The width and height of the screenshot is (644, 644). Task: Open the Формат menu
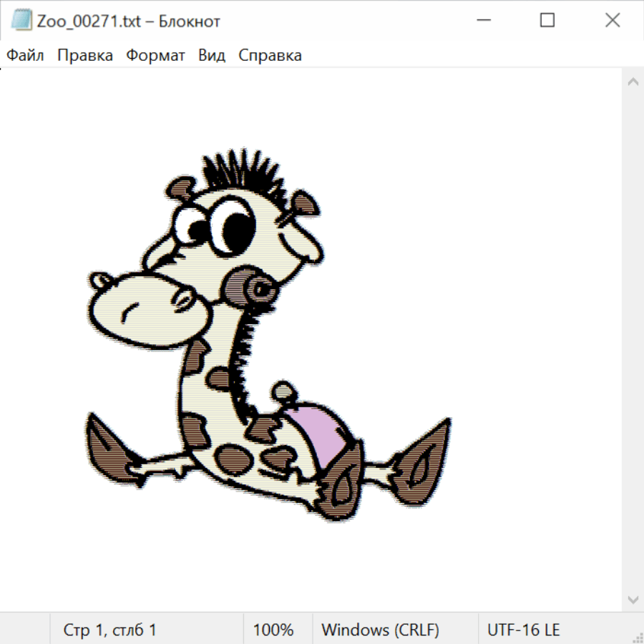click(155, 56)
